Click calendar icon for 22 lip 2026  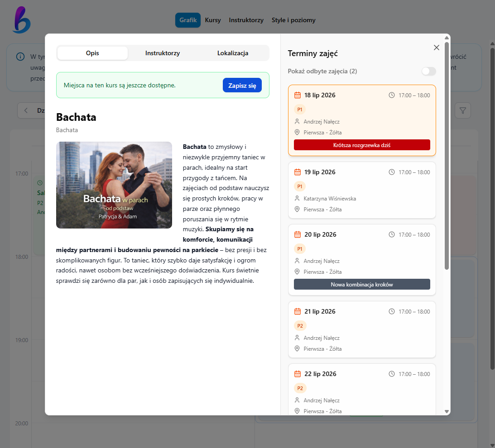pos(298,374)
